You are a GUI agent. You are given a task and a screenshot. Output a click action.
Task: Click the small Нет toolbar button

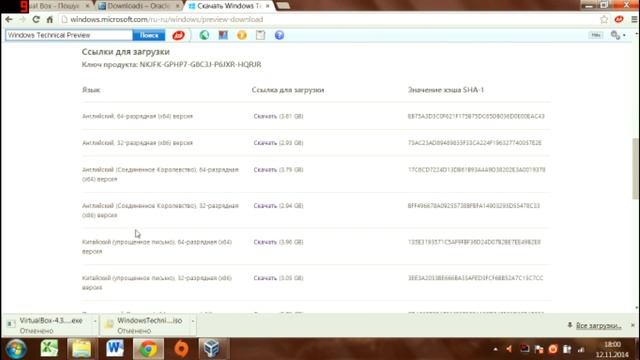(x=596, y=35)
